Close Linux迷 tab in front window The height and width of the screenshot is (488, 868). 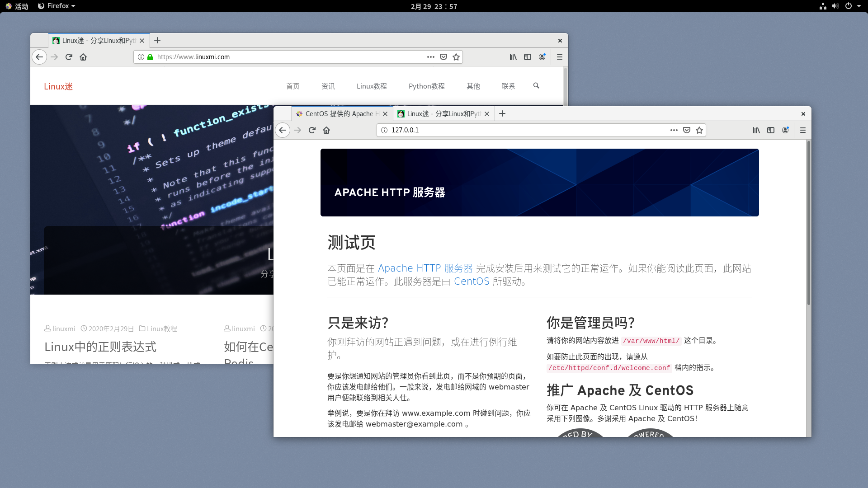click(487, 114)
